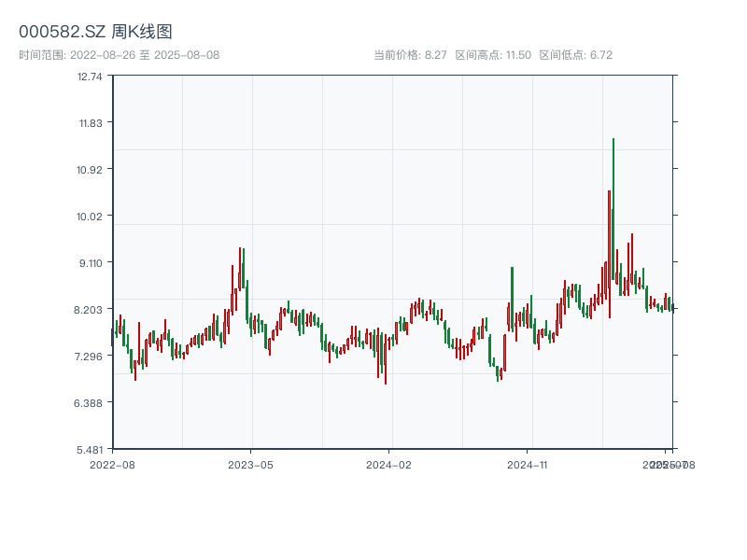
Task: Click the 当前价格 8.27 label
Action: coord(410,55)
